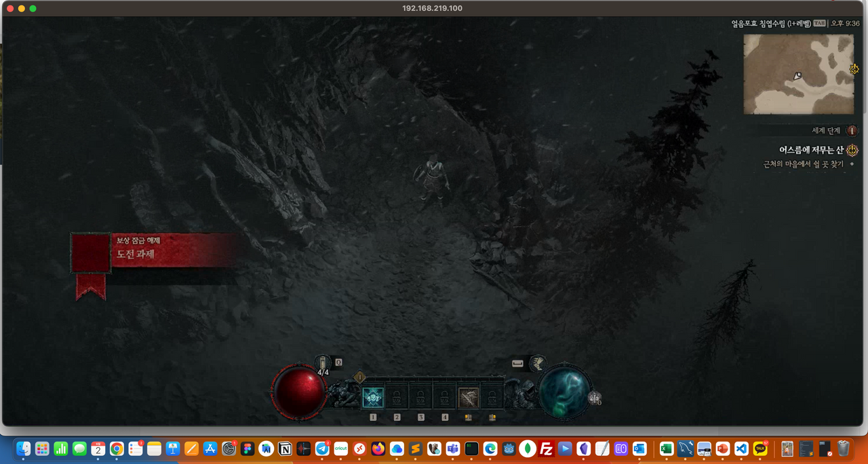Click the locked right mouse button skill slot
This screenshot has height=464, width=868.
pos(492,398)
